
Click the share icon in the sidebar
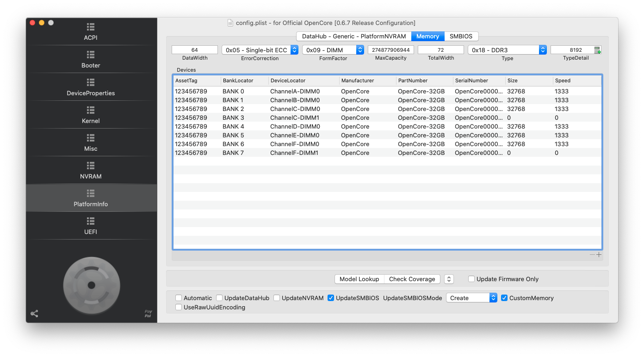tap(34, 314)
